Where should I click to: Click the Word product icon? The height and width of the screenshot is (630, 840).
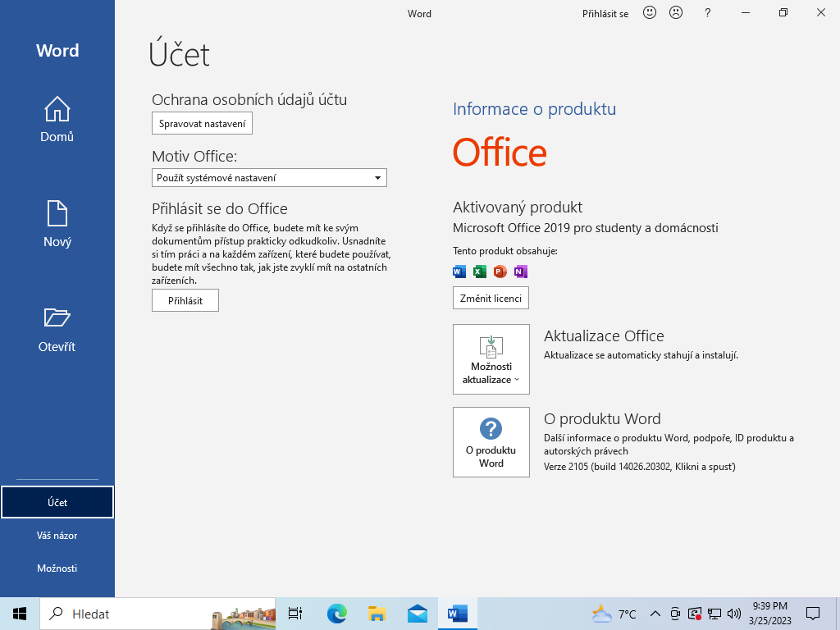[459, 272]
